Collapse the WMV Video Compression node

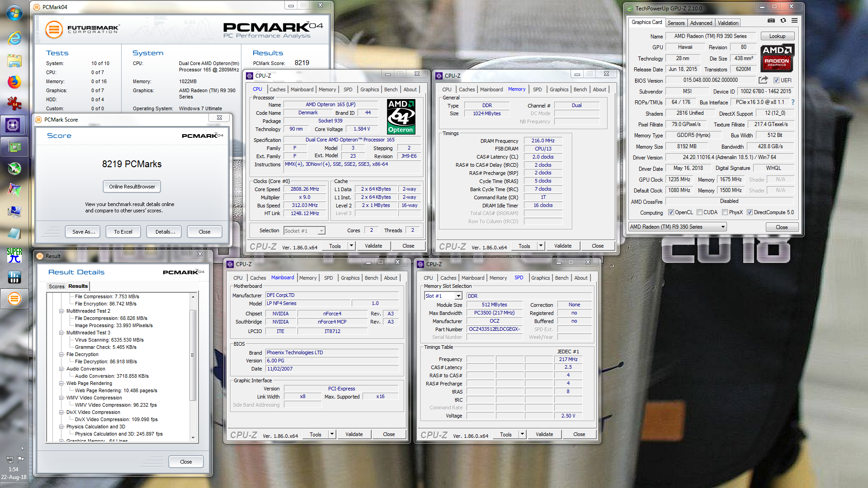click(x=61, y=398)
